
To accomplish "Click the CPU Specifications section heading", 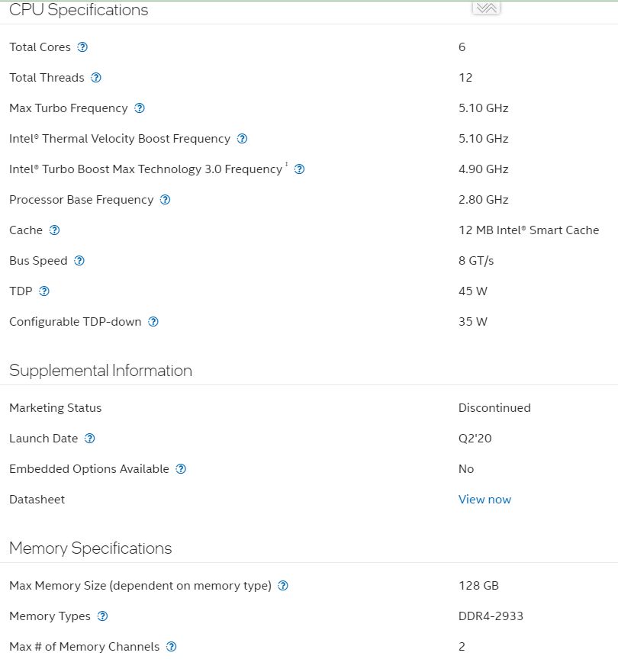I will pos(79,10).
